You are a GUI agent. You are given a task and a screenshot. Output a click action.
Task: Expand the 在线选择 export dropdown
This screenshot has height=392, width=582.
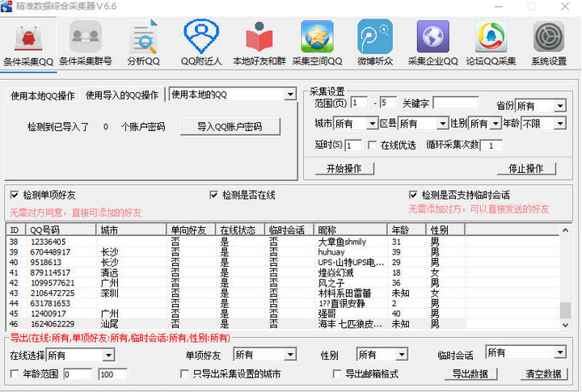coord(108,356)
